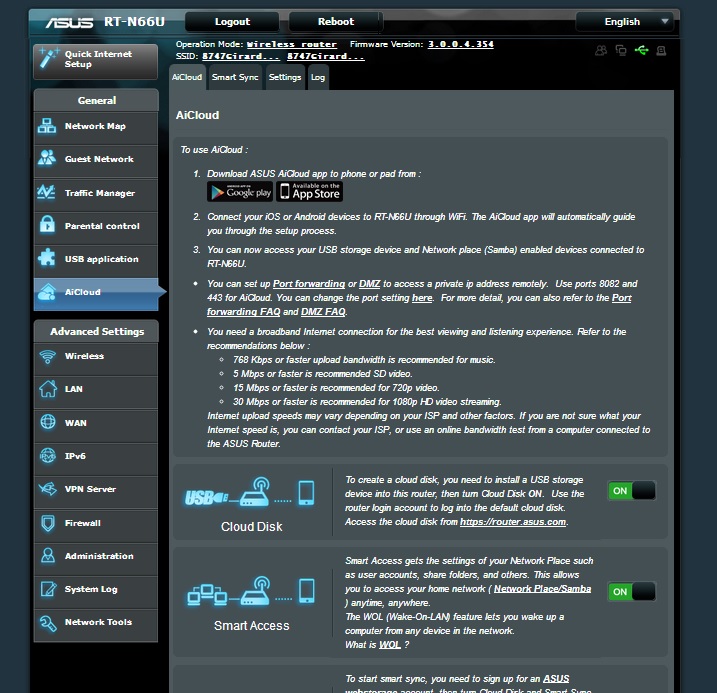
Task: Click the first SSID 8747Cirard link
Action: coord(241,56)
